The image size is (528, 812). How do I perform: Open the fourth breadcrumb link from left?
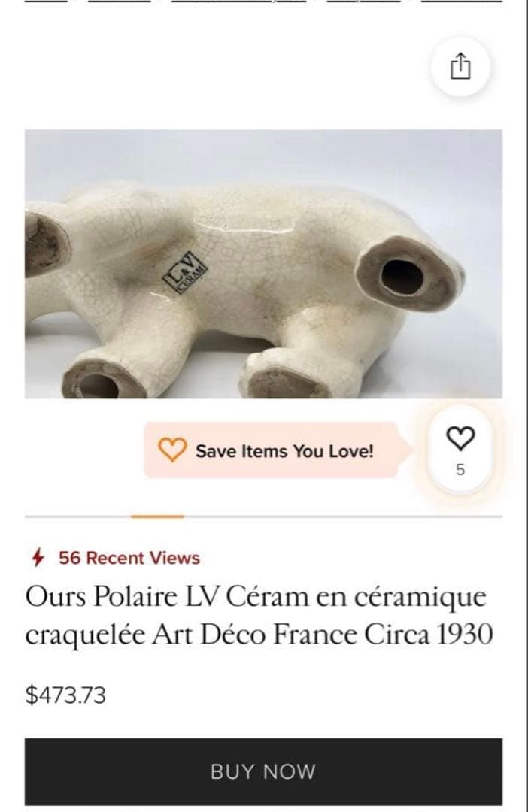point(364,1)
